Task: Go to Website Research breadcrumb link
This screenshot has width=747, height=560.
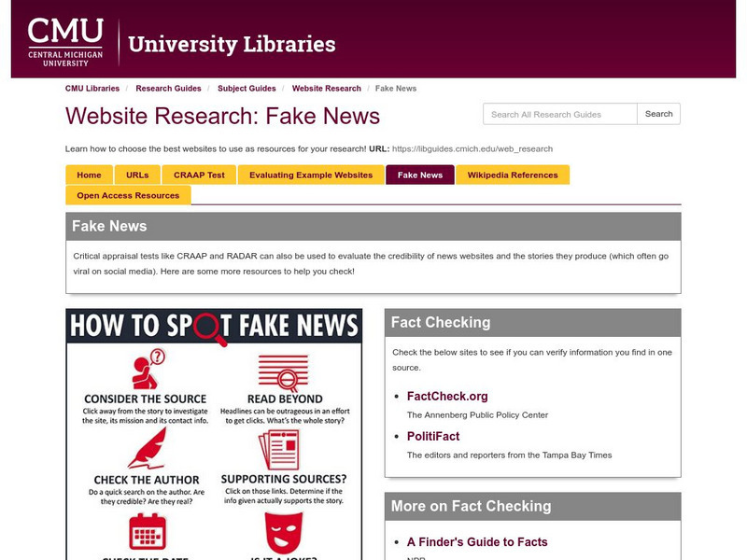Action: [x=326, y=89]
